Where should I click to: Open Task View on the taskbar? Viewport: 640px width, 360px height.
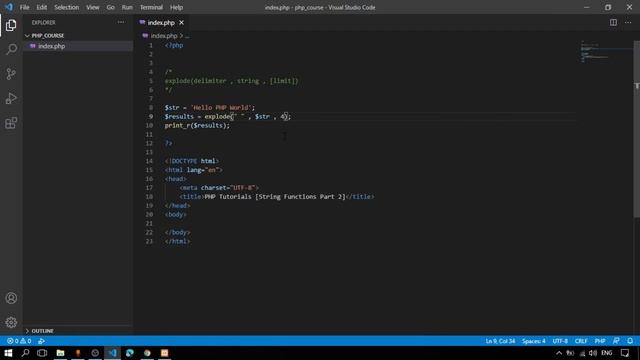42,353
